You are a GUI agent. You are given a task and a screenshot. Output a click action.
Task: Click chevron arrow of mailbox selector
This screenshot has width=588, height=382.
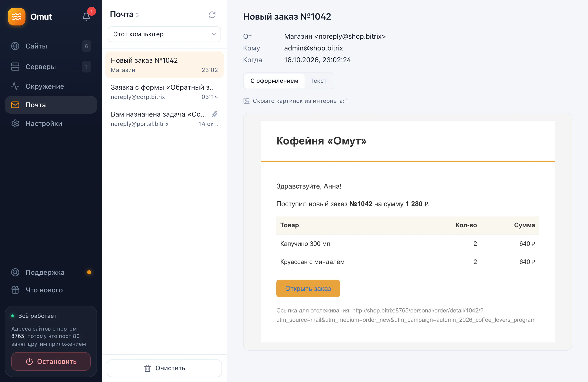[x=214, y=34]
